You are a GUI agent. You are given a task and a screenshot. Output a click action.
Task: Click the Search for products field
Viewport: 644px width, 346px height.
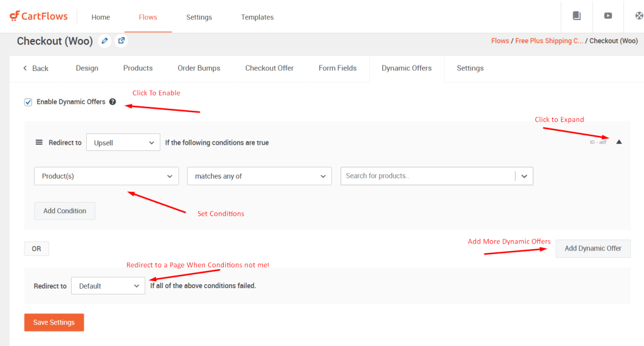pos(428,176)
